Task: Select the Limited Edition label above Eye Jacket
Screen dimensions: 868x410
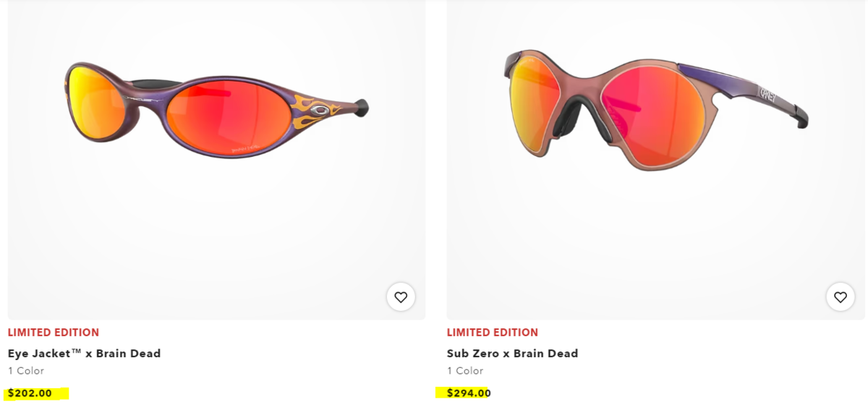Action: coord(54,333)
